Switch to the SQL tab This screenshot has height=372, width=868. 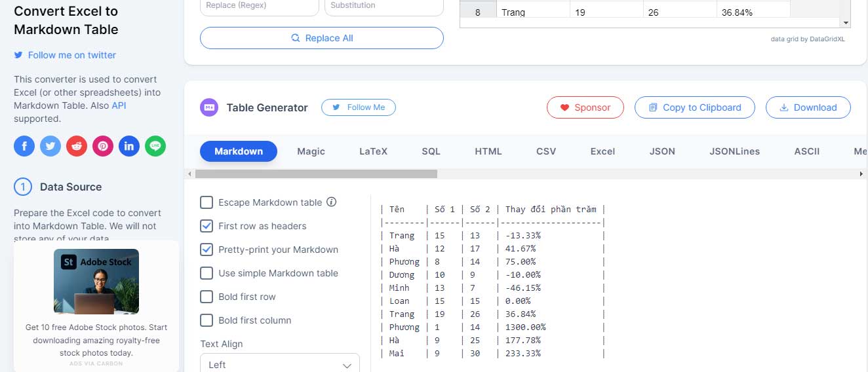click(x=431, y=151)
